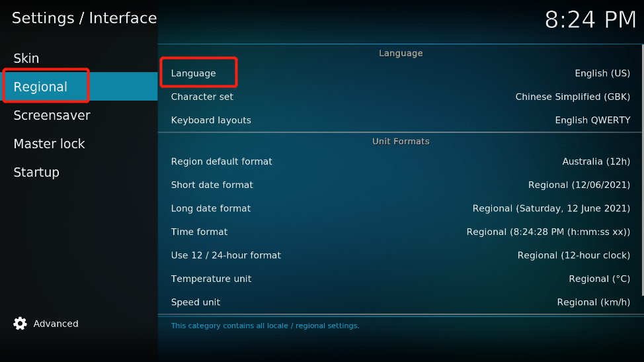This screenshot has width=644, height=362.
Task: Open the Temperature unit setting
Action: coord(400,279)
